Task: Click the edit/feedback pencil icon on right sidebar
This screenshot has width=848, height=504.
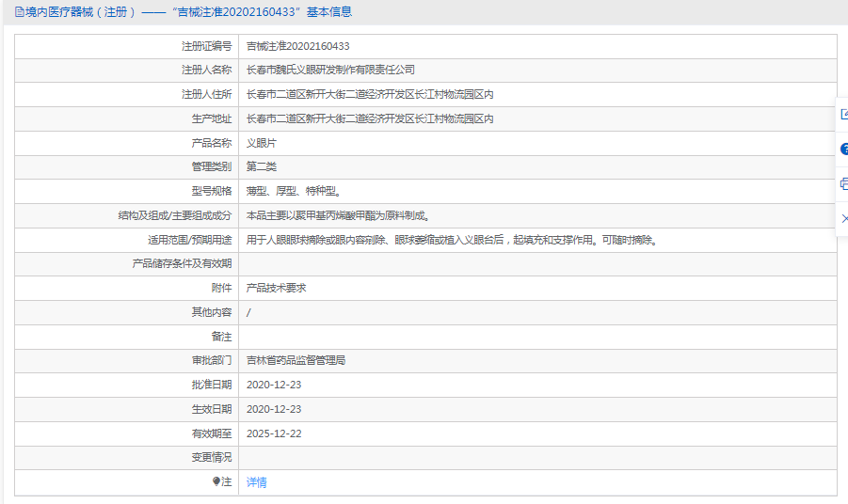Action: pos(844,115)
